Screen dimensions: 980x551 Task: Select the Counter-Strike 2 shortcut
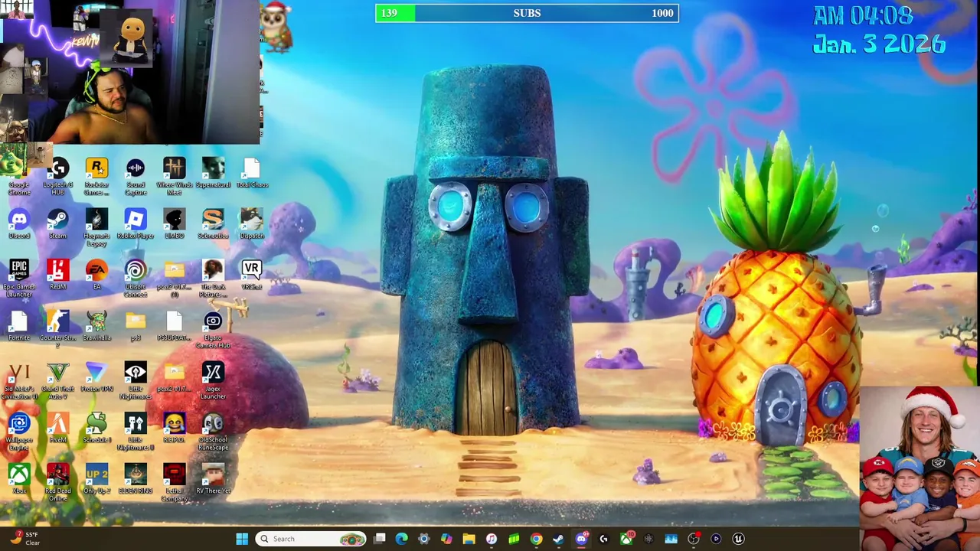coord(58,330)
